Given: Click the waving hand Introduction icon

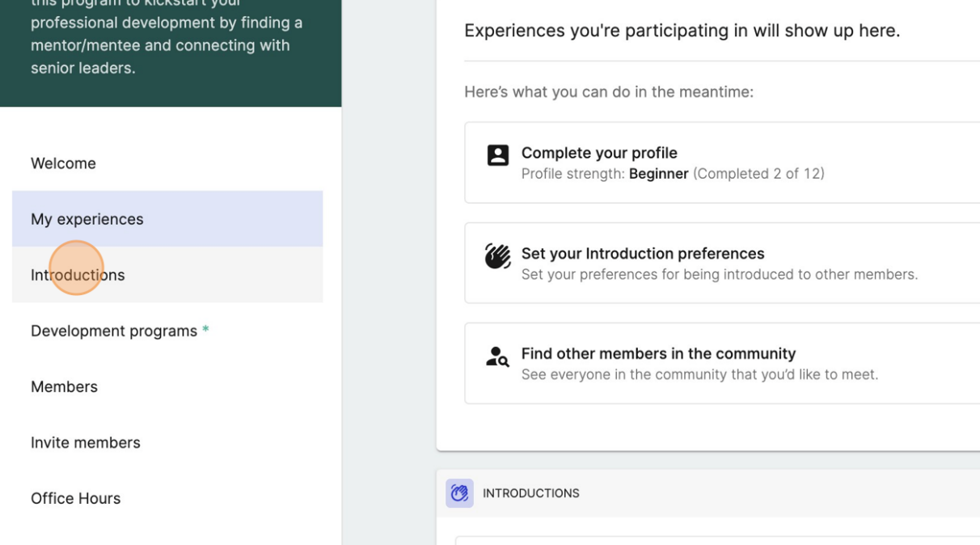Looking at the screenshot, I should coord(498,256).
